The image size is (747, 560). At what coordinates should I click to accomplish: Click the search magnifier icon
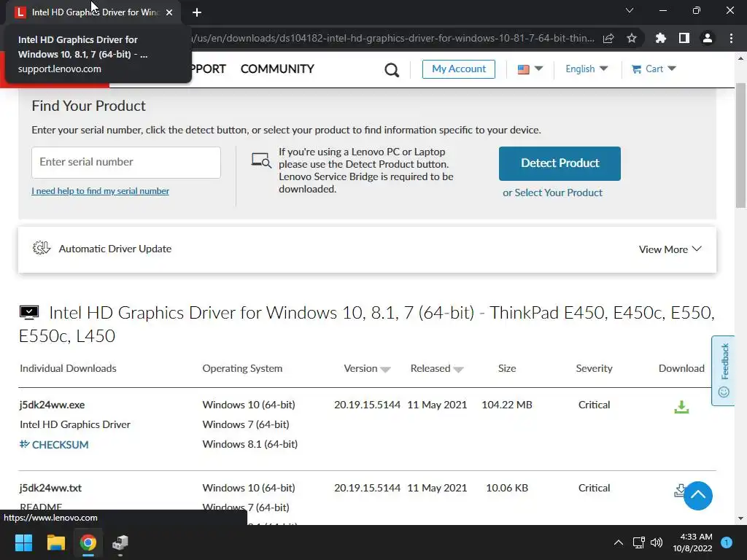392,70
